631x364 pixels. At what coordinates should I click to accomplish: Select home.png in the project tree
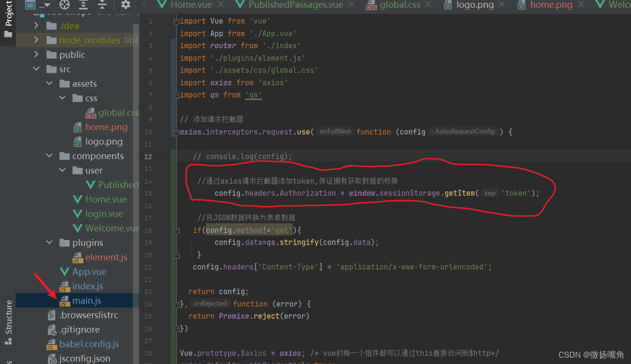click(107, 127)
